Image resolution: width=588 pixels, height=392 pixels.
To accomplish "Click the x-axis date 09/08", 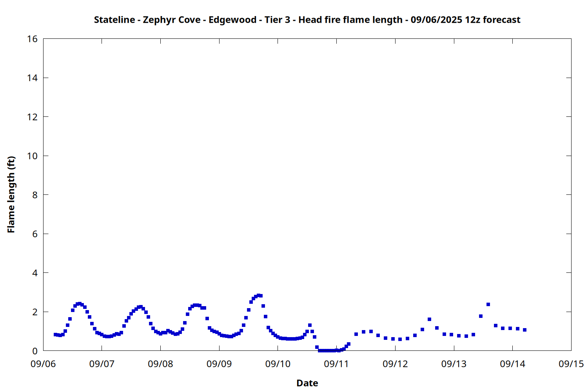I will (x=160, y=364).
